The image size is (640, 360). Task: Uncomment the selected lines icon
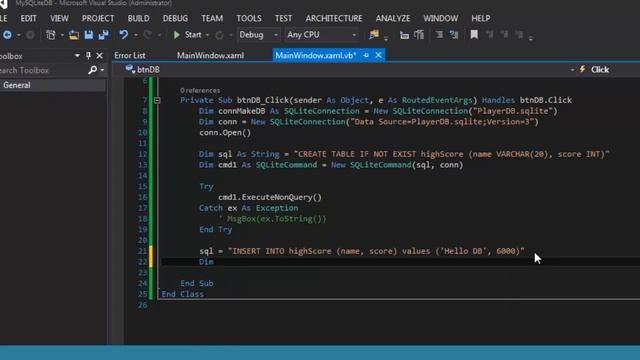click(x=454, y=35)
